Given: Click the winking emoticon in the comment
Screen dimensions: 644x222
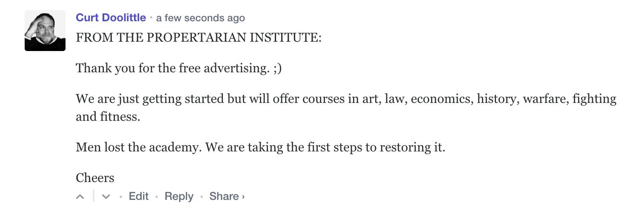Looking at the screenshot, I should click(x=277, y=68).
